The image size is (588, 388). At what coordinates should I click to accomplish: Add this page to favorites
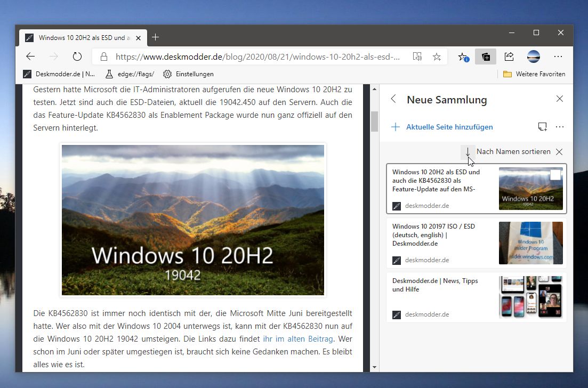coord(437,56)
